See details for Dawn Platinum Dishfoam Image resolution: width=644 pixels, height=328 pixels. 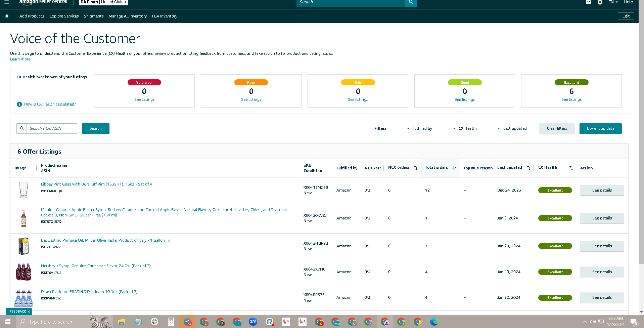[602, 297]
